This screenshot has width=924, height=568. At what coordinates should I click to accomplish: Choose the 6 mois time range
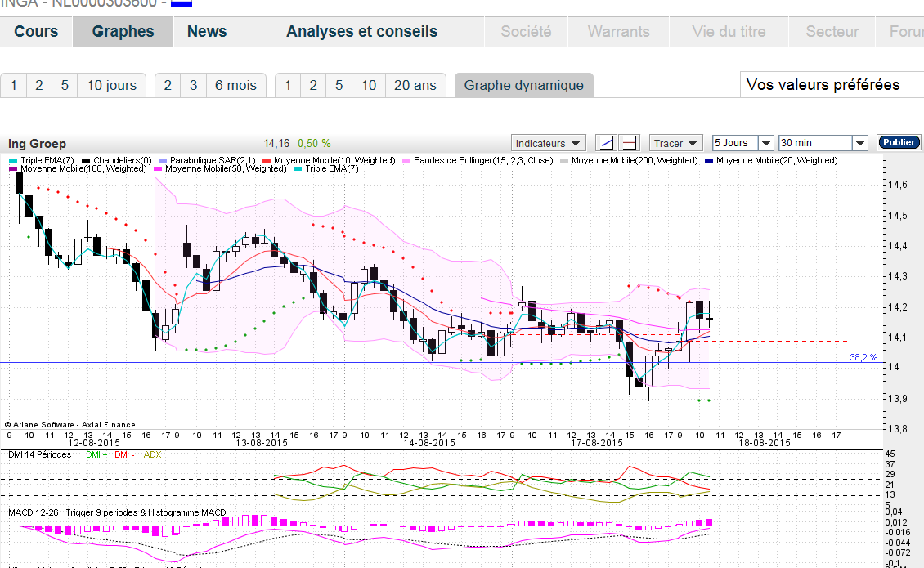(235, 85)
